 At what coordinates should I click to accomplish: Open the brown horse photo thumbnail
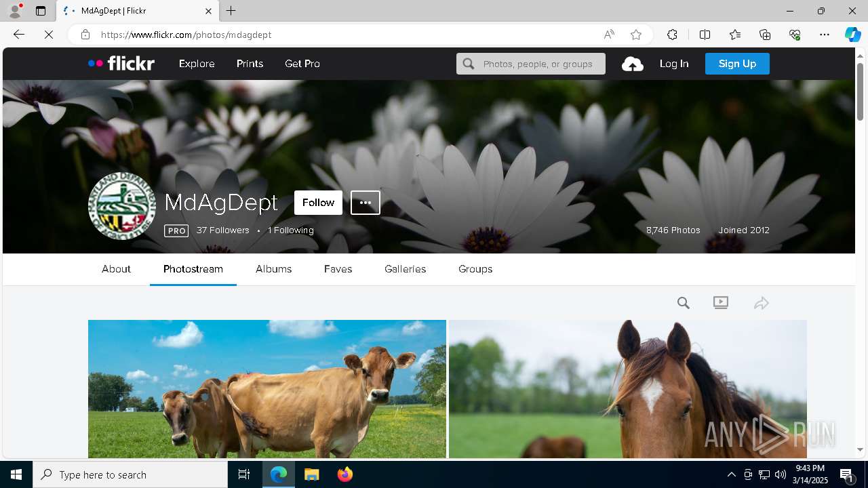point(628,389)
